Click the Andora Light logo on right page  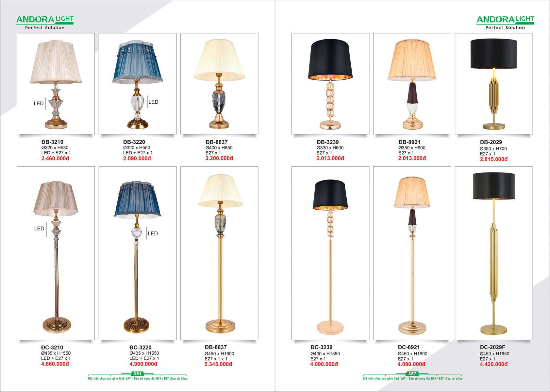pos(505,23)
